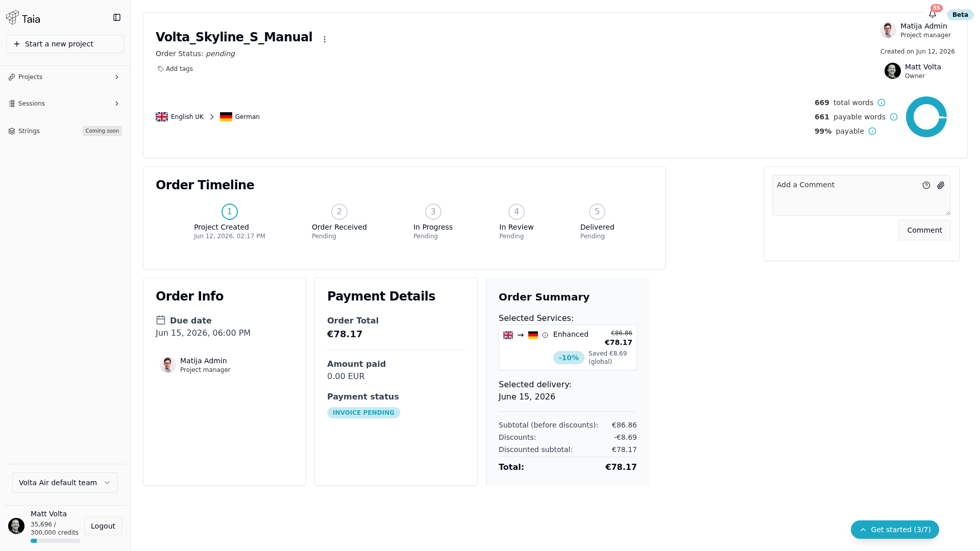Click timeline step 1 Project Created
The height and width of the screenshot is (551, 980).
[230, 212]
